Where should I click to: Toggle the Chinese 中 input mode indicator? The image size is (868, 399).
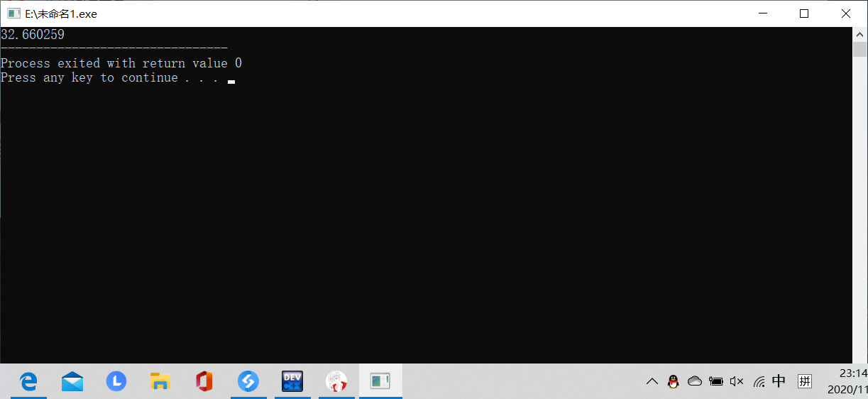pos(779,381)
